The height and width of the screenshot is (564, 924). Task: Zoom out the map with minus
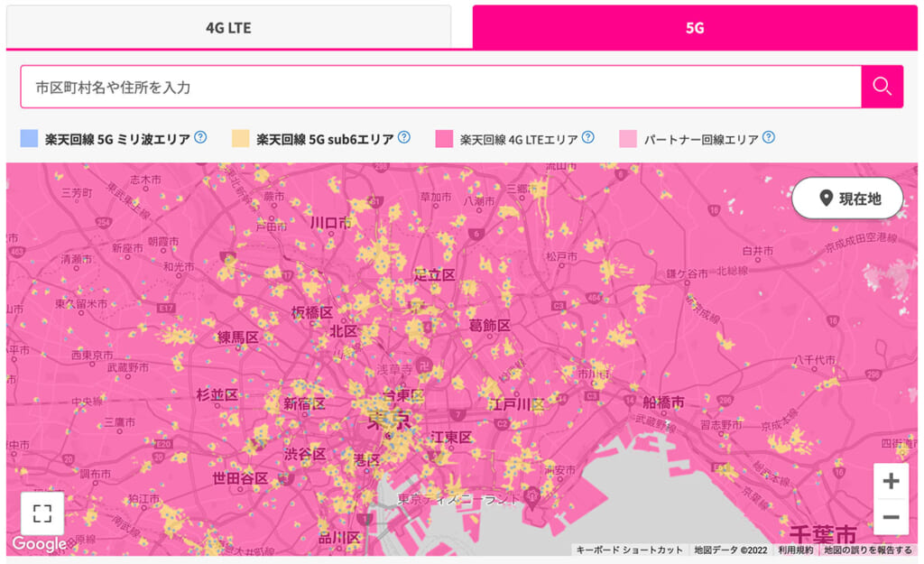pyautogui.click(x=891, y=517)
